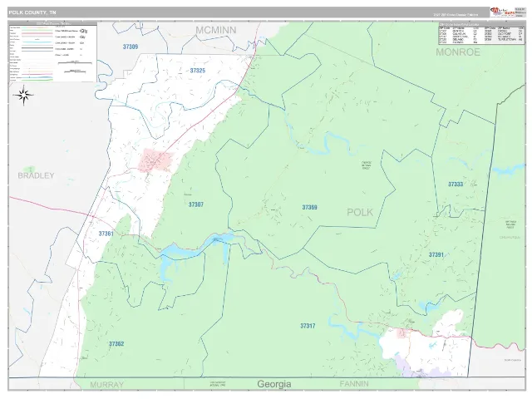The image size is (532, 399).
Task: Select the ZIP code 37369 label
Action: point(309,207)
